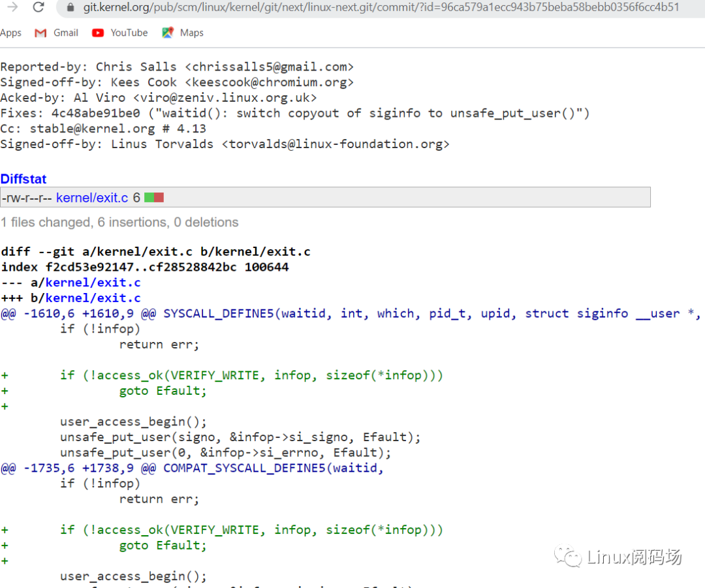Click the Fixes: 4c48abe91be0 commit line
705x588 pixels.
[295, 113]
